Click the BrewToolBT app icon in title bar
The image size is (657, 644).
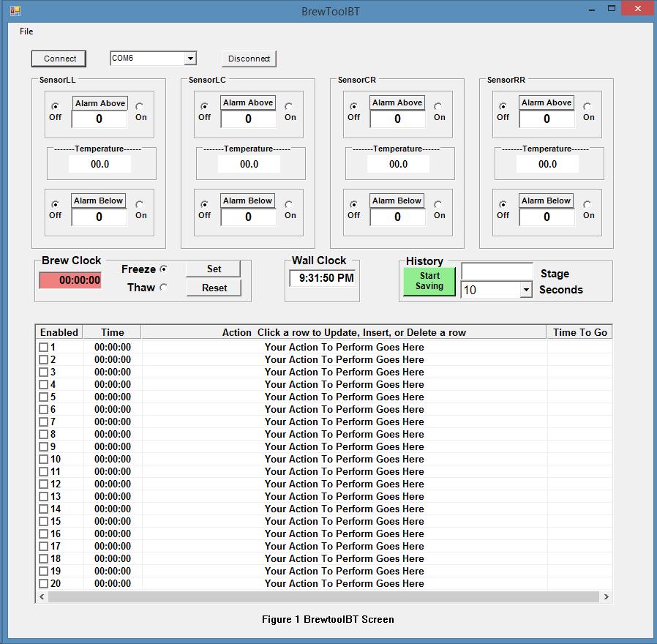click(x=15, y=11)
